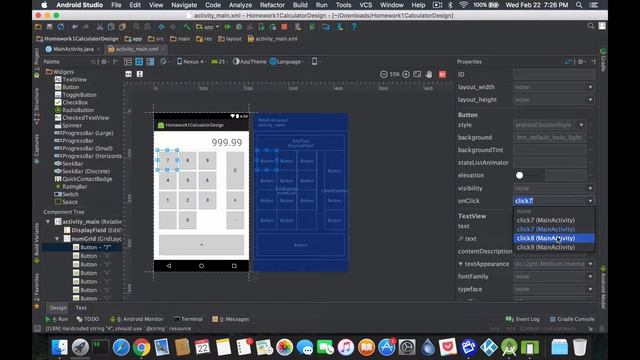The width and height of the screenshot is (640, 360).
Task: Open the Android Monitor tool window
Action: [137, 319]
